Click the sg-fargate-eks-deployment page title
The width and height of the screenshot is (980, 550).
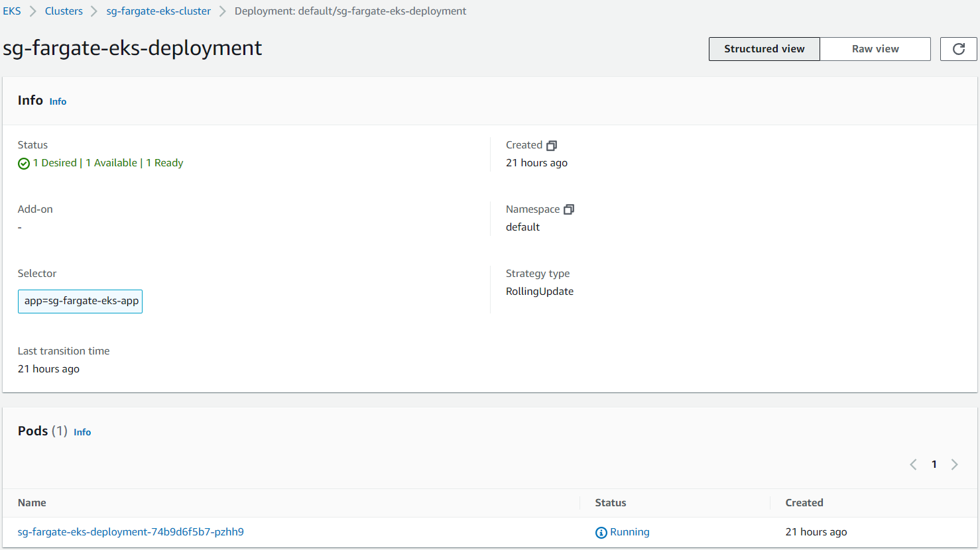133,48
